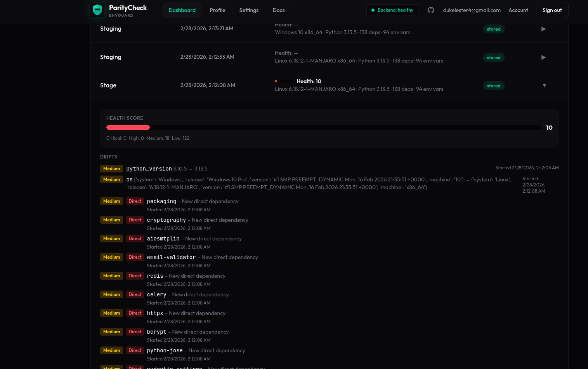Expand the first Staging snapshot row

point(543,29)
